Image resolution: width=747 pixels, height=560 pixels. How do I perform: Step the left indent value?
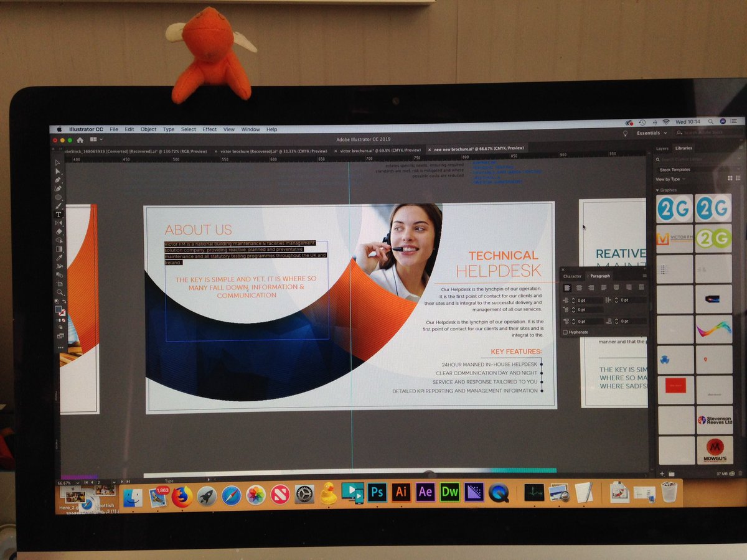coord(574,301)
